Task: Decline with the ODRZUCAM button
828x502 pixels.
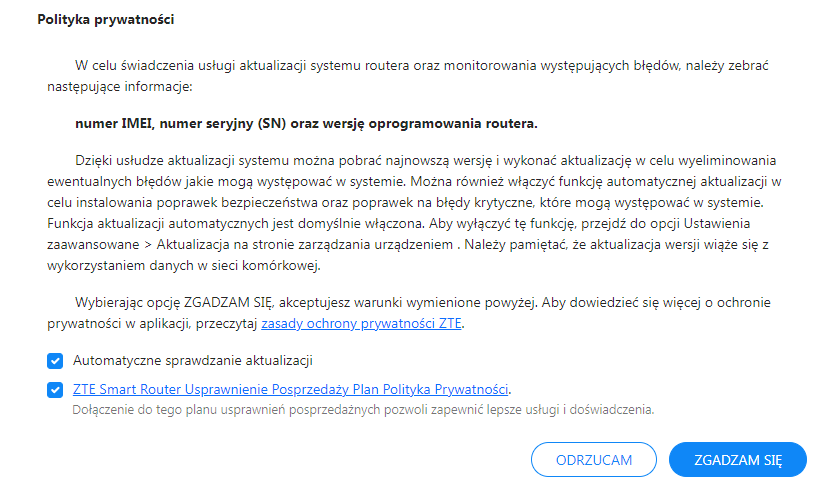Action: coord(594,460)
